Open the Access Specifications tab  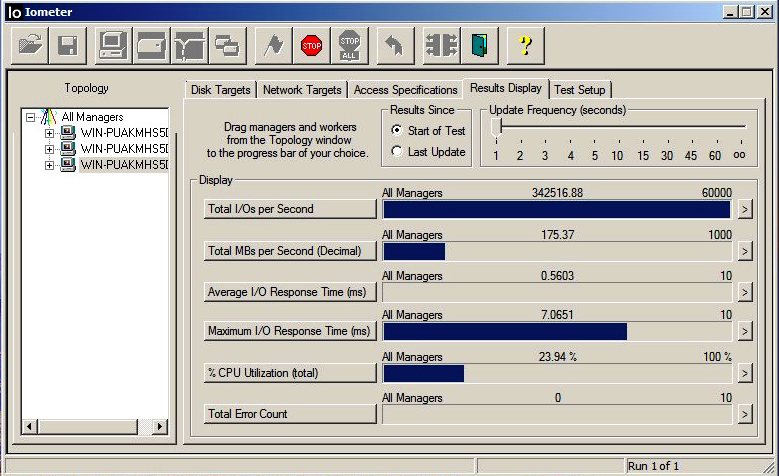tap(405, 90)
